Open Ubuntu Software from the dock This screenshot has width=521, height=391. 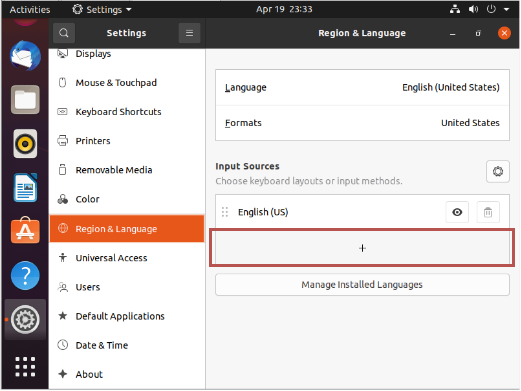point(25,230)
